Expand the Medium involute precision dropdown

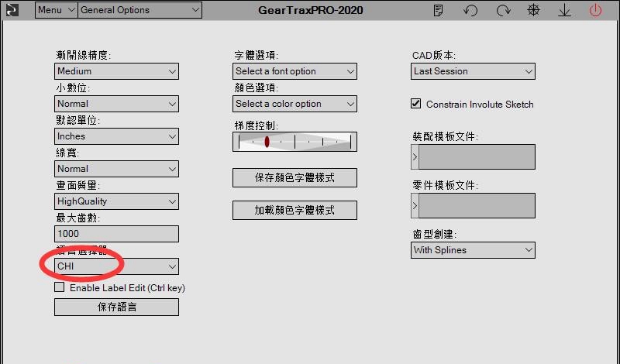[117, 71]
